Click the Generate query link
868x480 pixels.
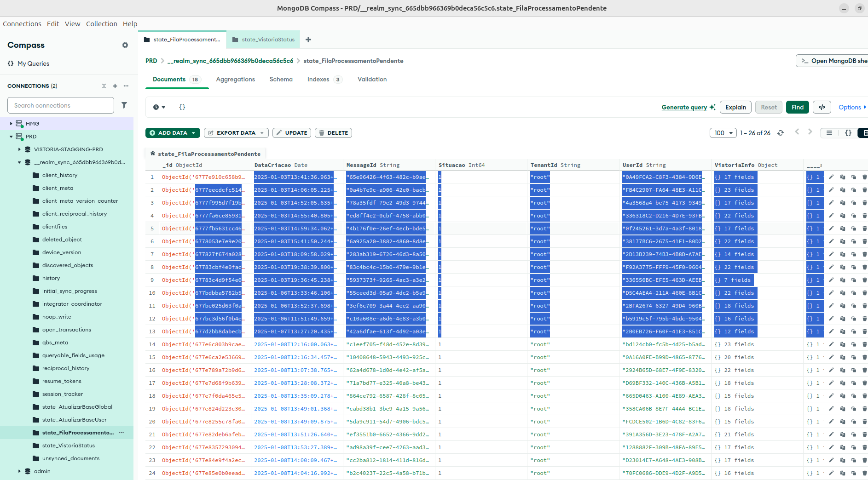684,107
